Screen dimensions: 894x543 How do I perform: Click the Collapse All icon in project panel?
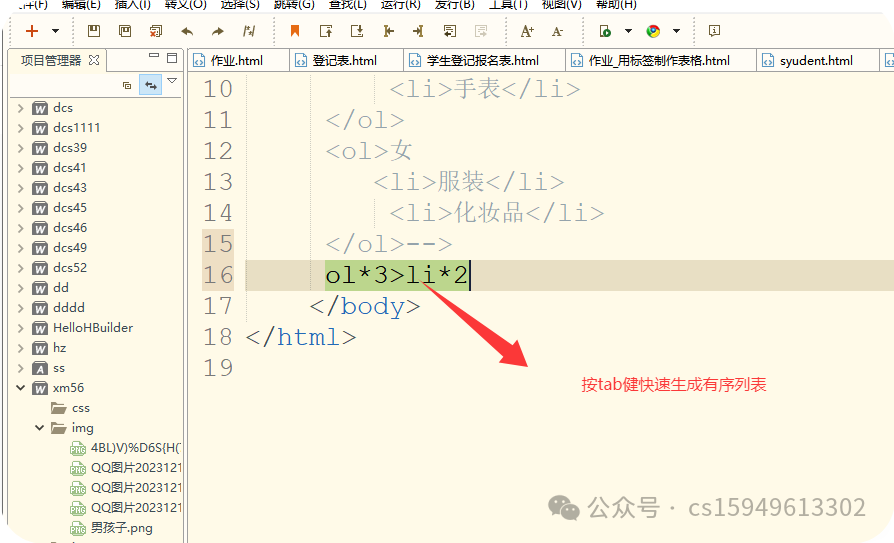127,85
